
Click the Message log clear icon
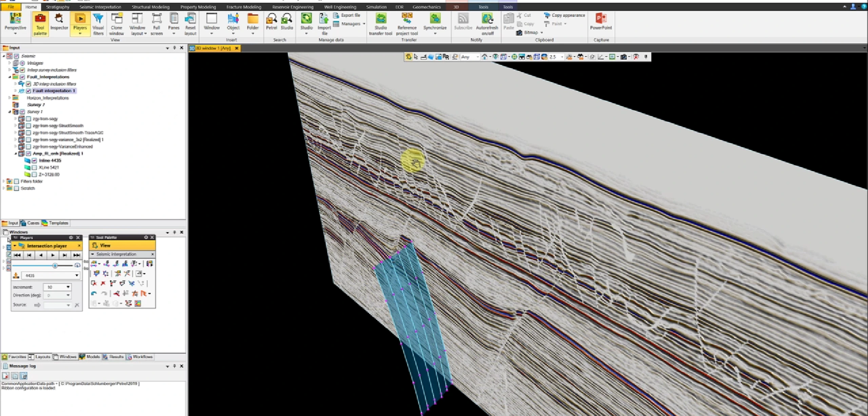[x=5, y=376]
